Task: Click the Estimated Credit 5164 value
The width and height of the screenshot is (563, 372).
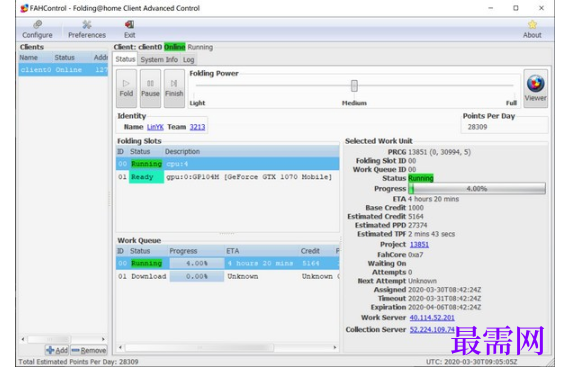Action: (x=416, y=217)
